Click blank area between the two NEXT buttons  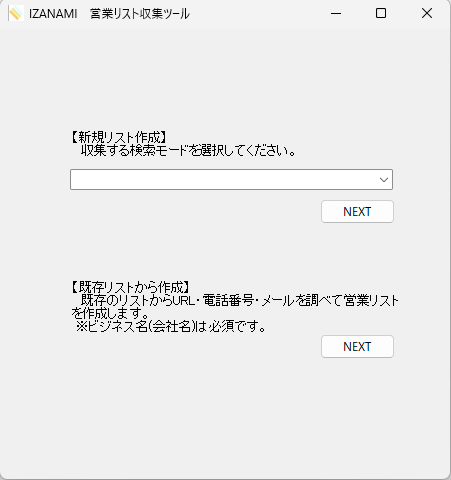click(225, 252)
